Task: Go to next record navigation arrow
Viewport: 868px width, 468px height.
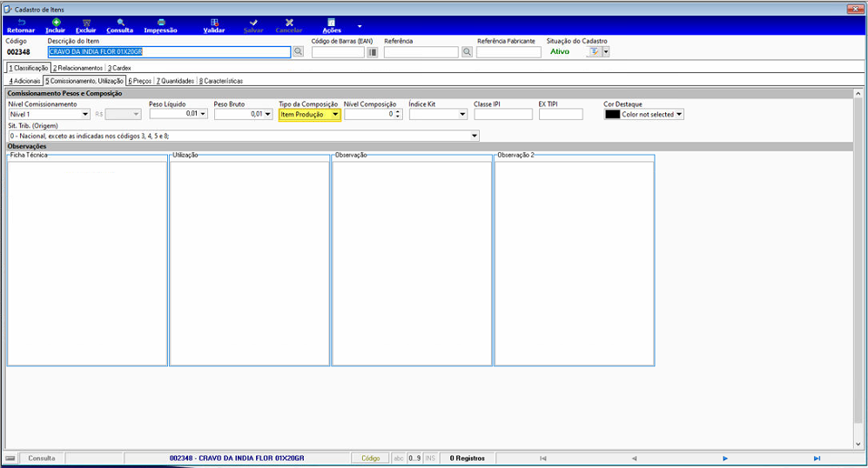Action: pos(725,458)
